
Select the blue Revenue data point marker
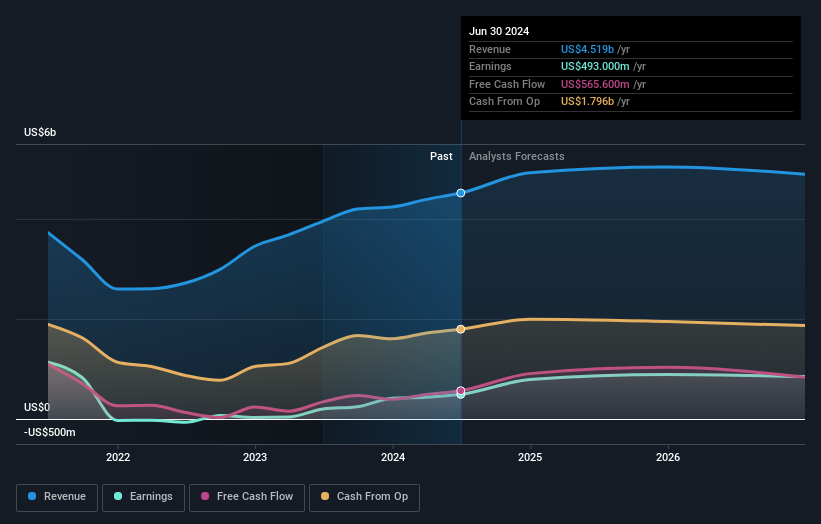(460, 193)
